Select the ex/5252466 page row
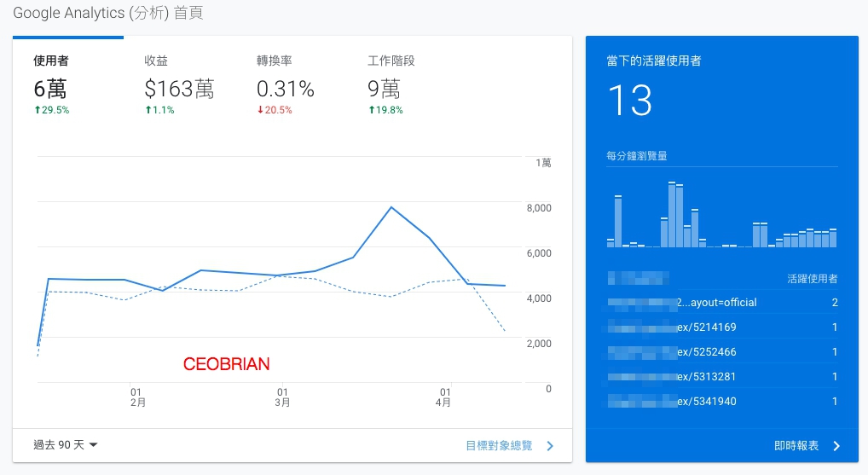 (722, 351)
